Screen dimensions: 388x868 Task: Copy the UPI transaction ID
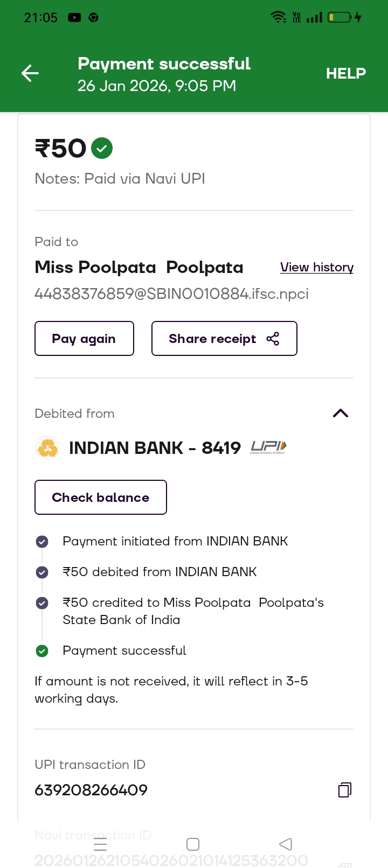pyautogui.click(x=345, y=790)
